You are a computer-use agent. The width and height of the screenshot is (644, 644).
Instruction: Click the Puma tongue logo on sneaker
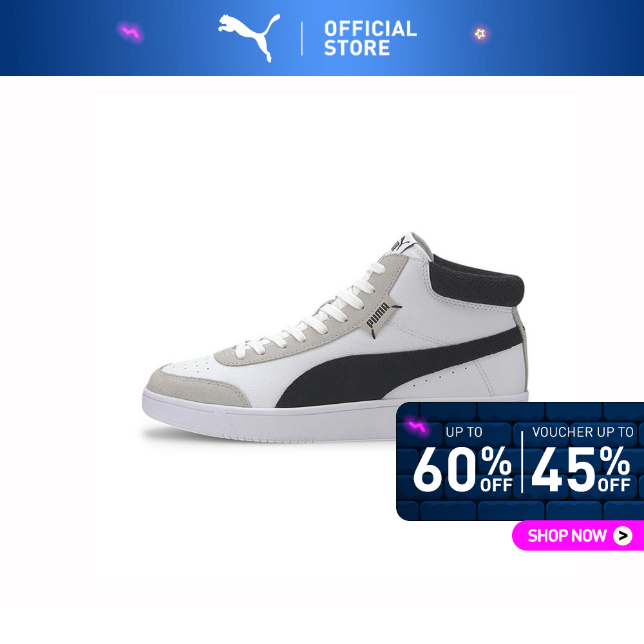click(403, 243)
